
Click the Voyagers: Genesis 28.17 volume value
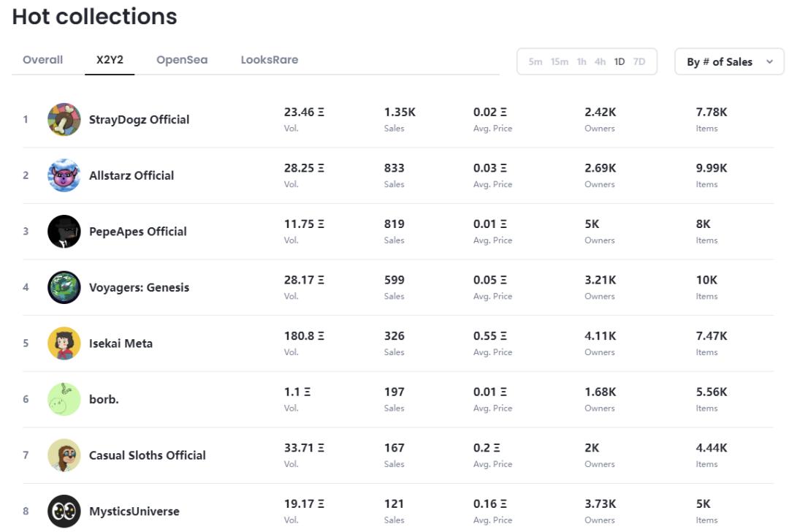pos(304,280)
